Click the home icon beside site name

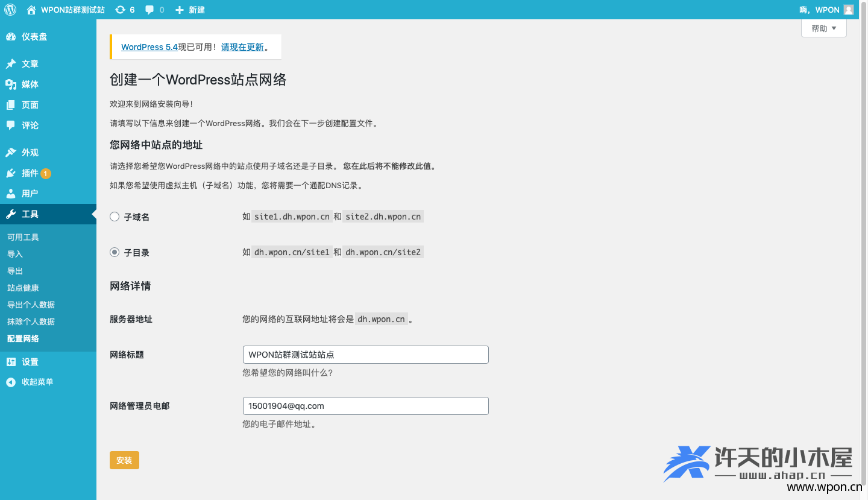tap(31, 10)
